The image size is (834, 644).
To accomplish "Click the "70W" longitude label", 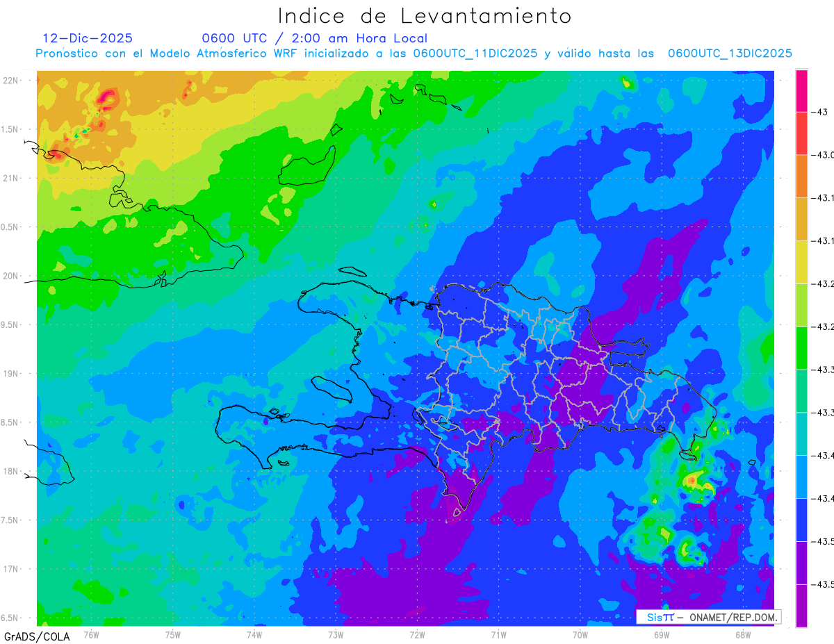I will coord(580,634).
